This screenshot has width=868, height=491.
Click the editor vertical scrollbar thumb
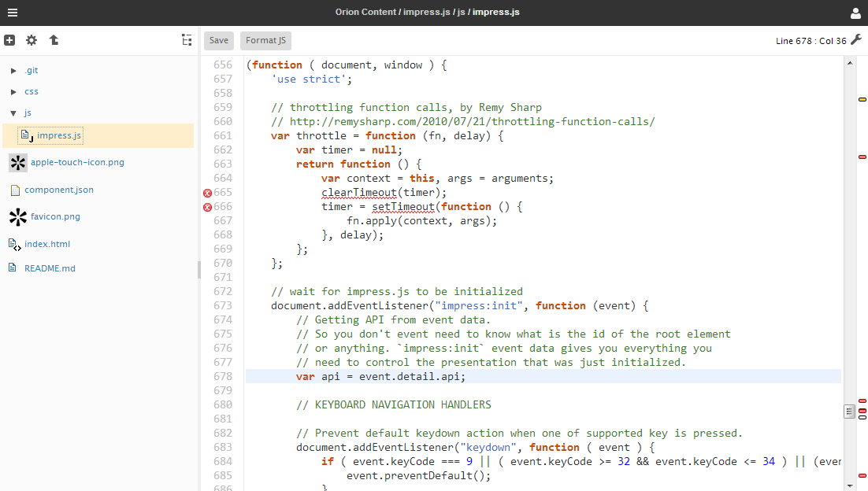click(849, 412)
